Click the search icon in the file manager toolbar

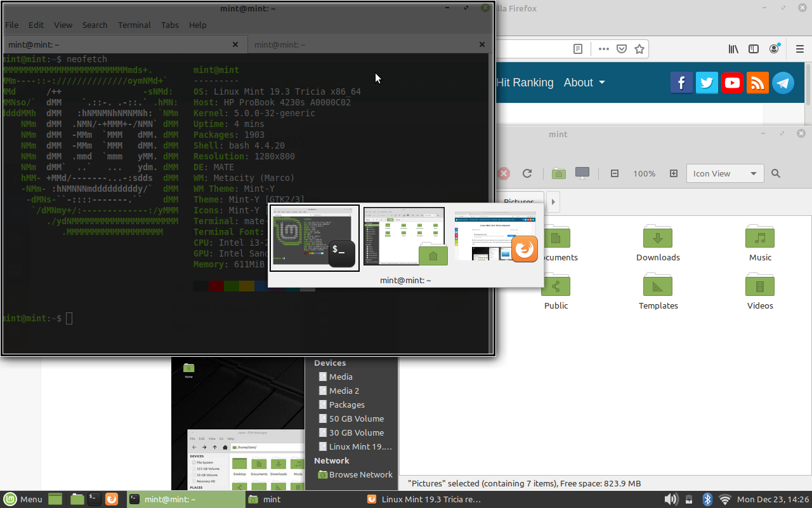pyautogui.click(x=775, y=173)
